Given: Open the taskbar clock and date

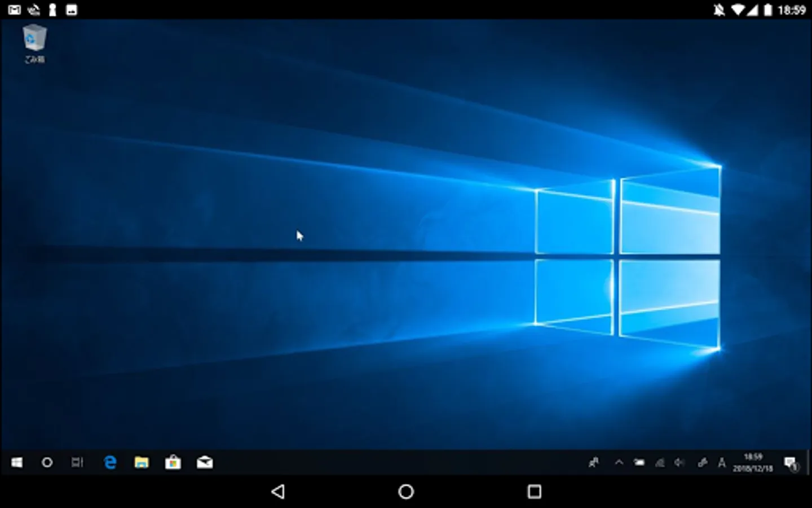Looking at the screenshot, I should [x=753, y=463].
